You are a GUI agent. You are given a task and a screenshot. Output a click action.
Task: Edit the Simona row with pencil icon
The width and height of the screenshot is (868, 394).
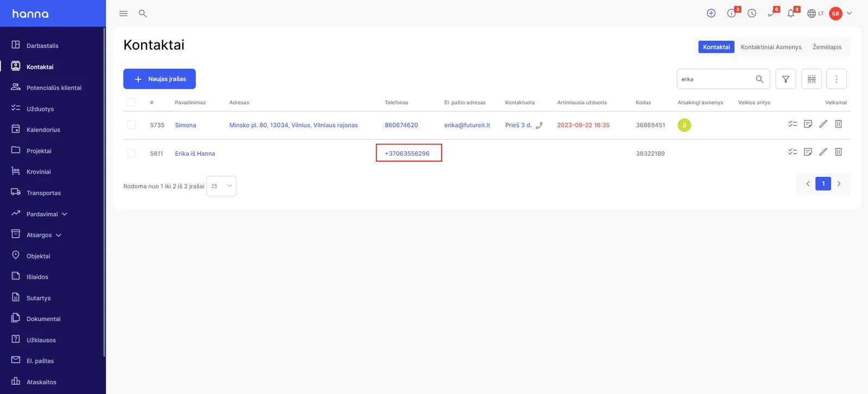coord(823,124)
